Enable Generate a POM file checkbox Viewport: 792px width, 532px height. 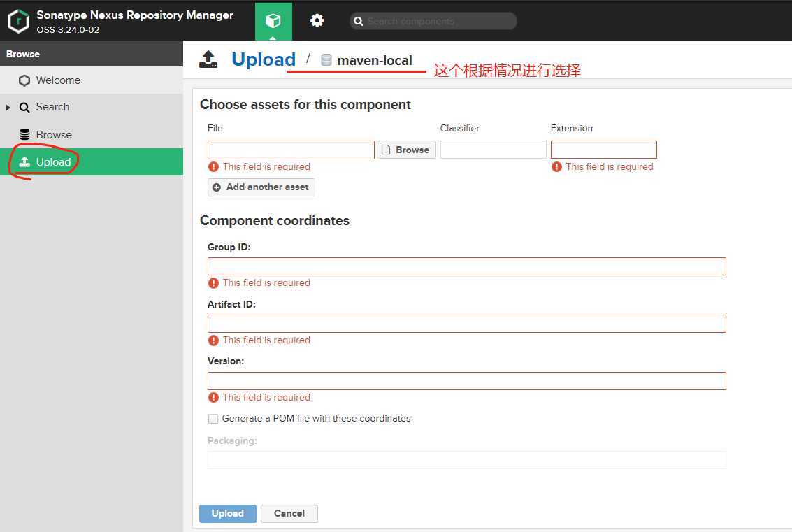tap(213, 419)
